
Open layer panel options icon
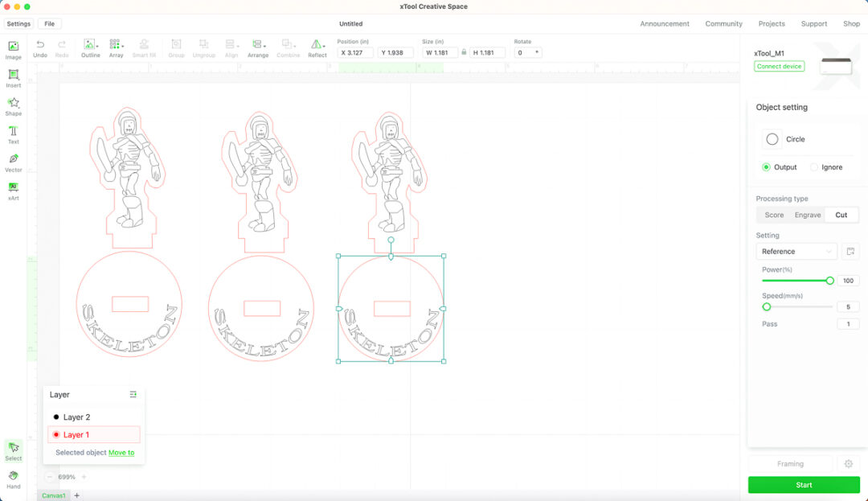coord(133,395)
